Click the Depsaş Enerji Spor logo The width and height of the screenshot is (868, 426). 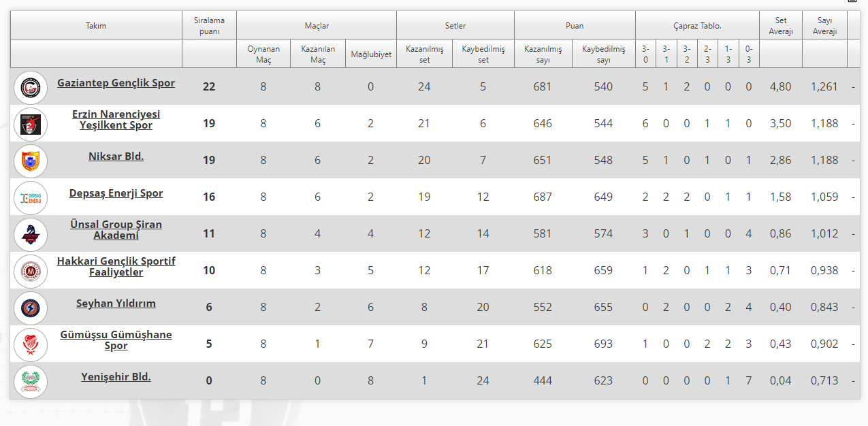coord(31,197)
